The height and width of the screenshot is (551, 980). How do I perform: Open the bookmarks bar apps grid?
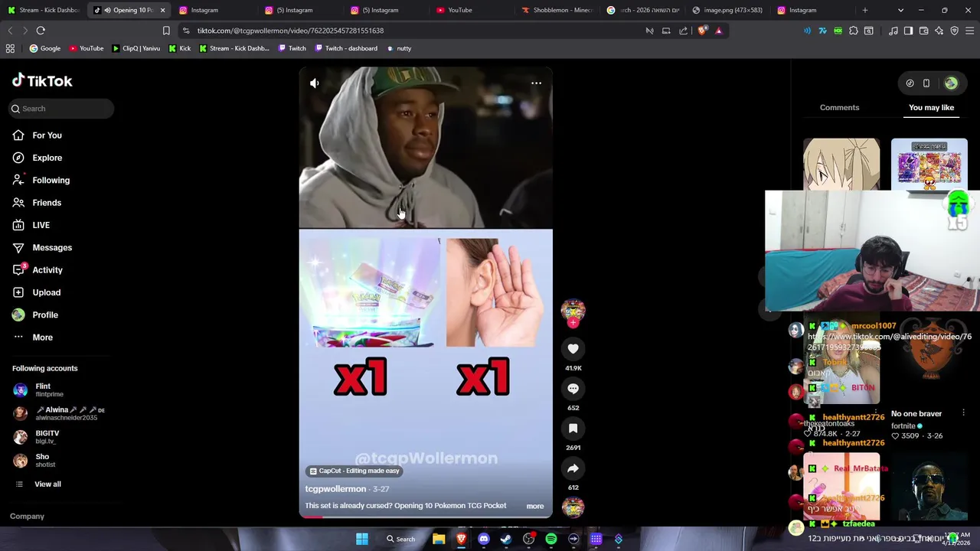[10, 48]
